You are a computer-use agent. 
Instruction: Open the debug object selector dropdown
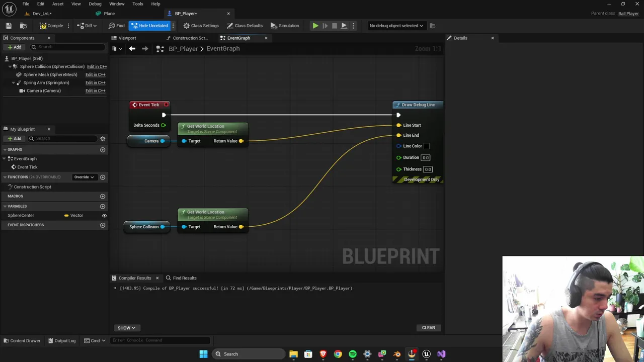[396, 26]
